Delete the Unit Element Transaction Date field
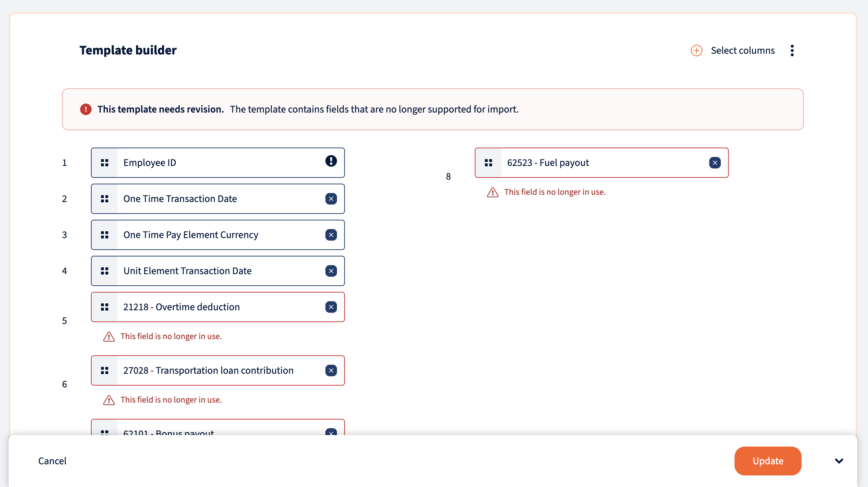The image size is (868, 487). (331, 271)
